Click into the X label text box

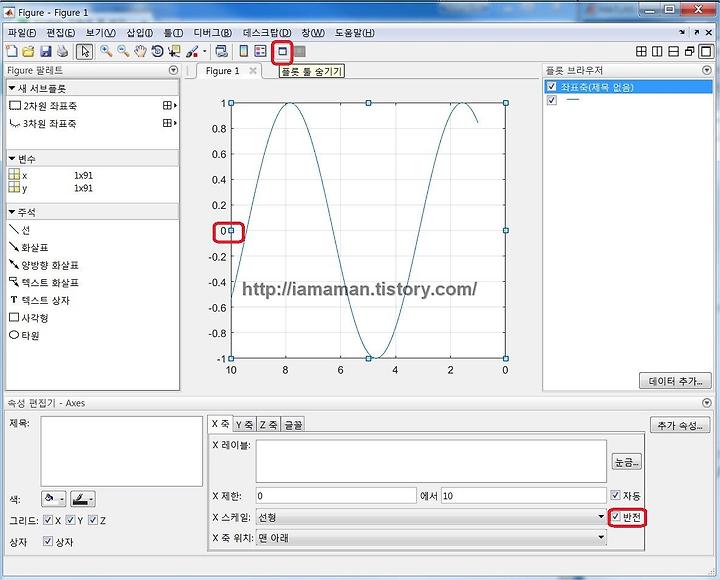(x=431, y=461)
